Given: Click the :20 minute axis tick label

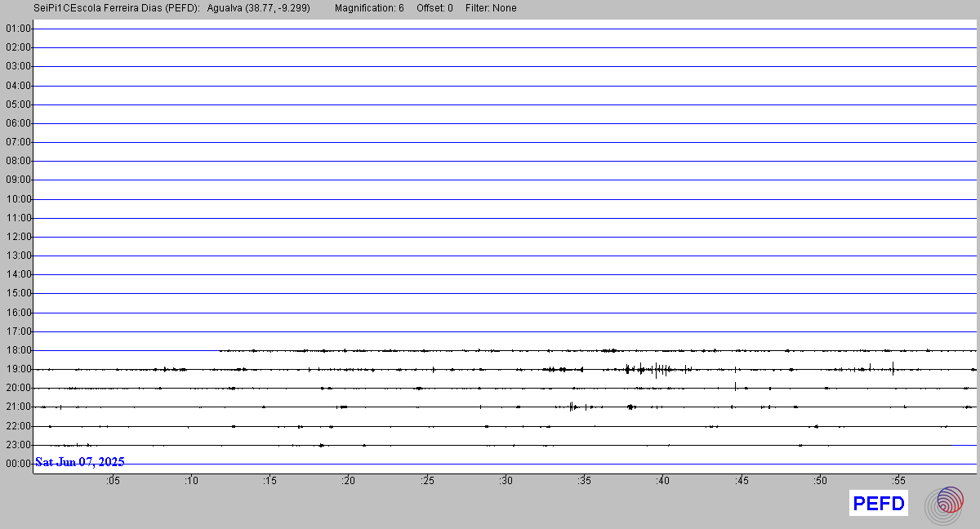Looking at the screenshot, I should pyautogui.click(x=348, y=481).
